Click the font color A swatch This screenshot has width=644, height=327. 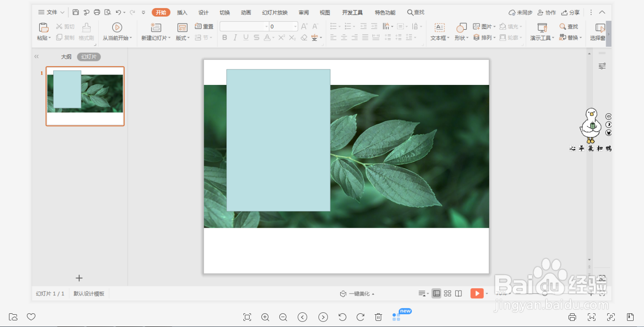[267, 37]
